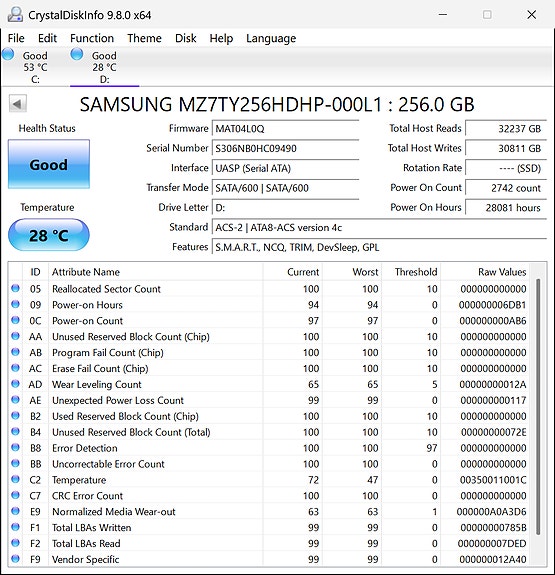The width and height of the screenshot is (555, 575).
Task: Click the 28 °C temperature button
Action: [49, 235]
